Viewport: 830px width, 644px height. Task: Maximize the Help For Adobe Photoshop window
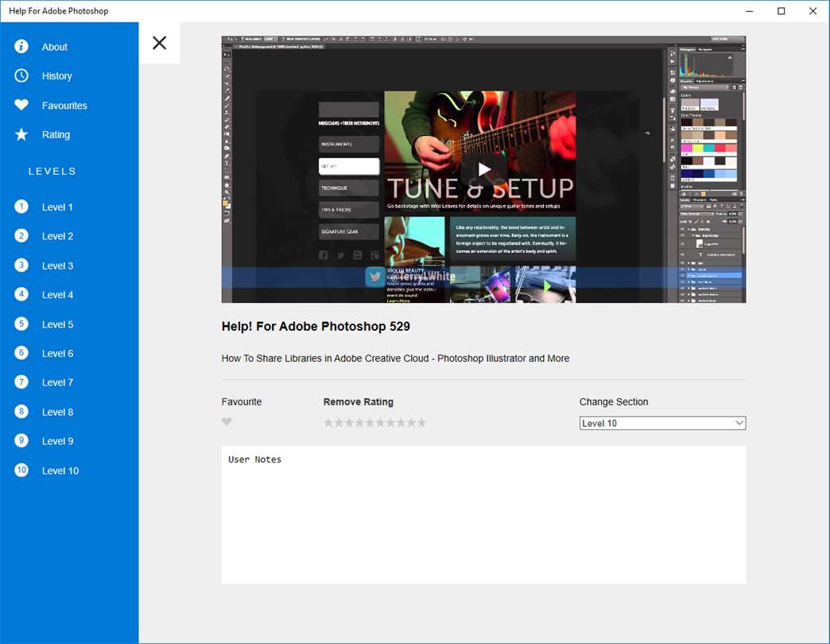point(781,11)
